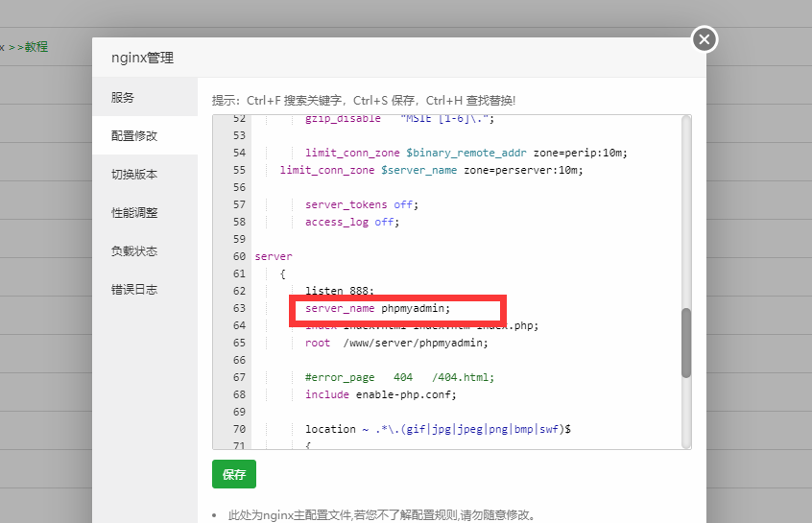This screenshot has height=523, width=812.
Task: Click the location gif|jpg|jpeg line
Action: tap(438, 429)
